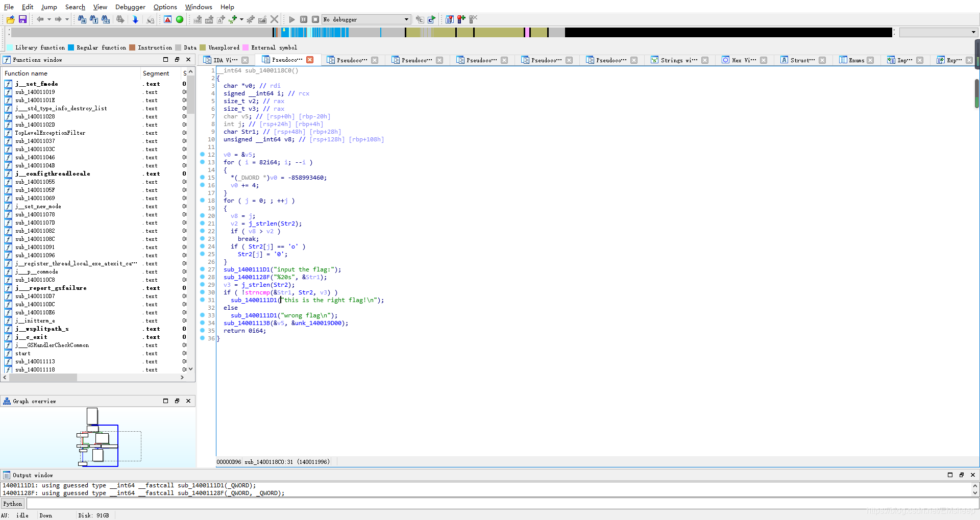
Task: Select the start function in list
Action: [x=22, y=353]
